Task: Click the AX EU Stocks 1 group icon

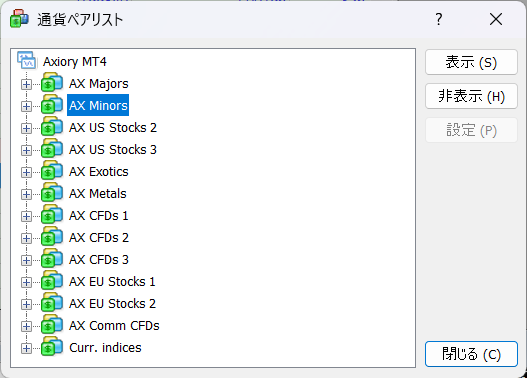Action: point(52,281)
